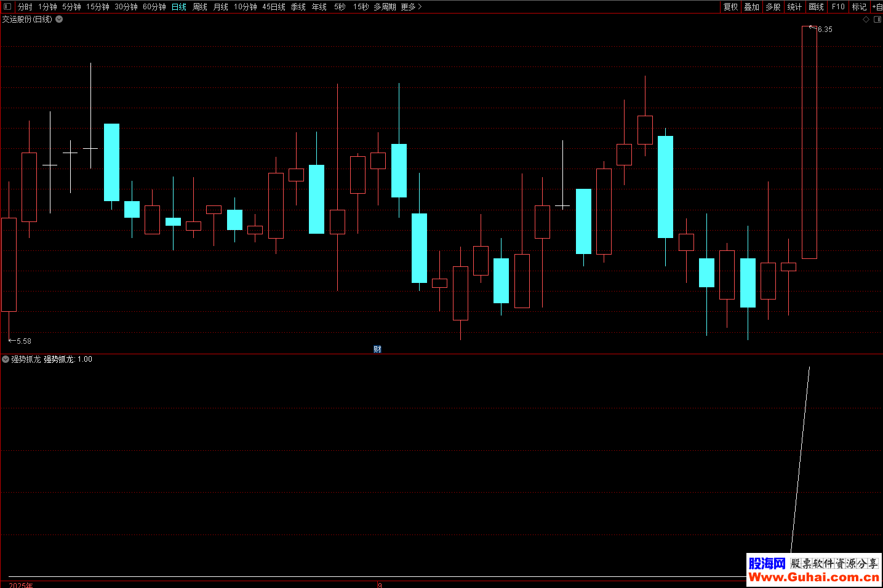This screenshot has height=588, width=883.
Task: Toggle the left sidebar panel icon
Action: (7, 7)
